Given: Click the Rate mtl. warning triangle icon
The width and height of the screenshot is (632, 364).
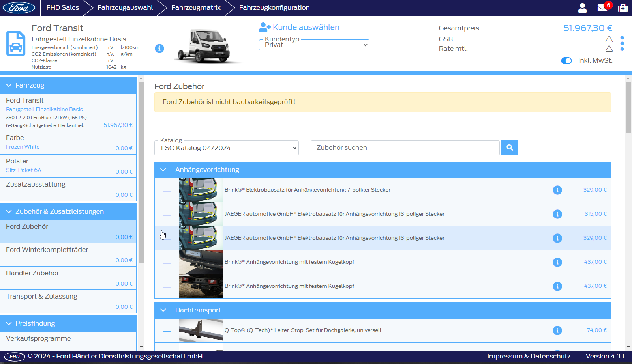Looking at the screenshot, I should 609,49.
